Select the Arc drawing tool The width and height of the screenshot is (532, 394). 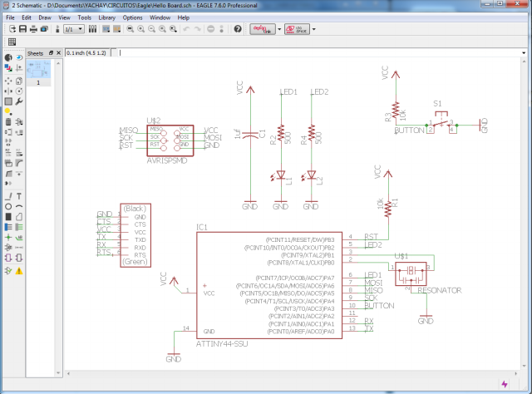(x=19, y=206)
